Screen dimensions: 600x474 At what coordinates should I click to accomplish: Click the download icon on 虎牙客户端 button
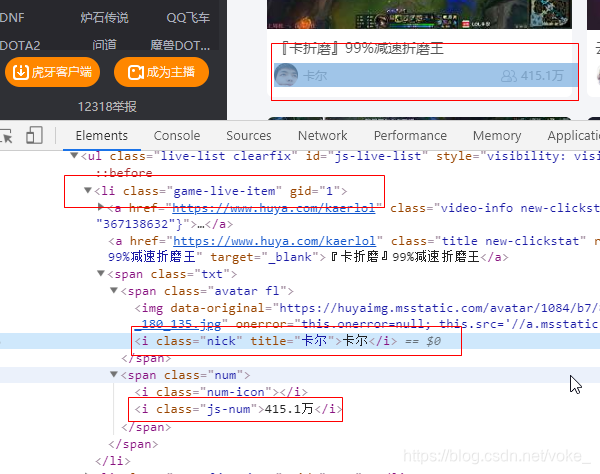[21, 72]
